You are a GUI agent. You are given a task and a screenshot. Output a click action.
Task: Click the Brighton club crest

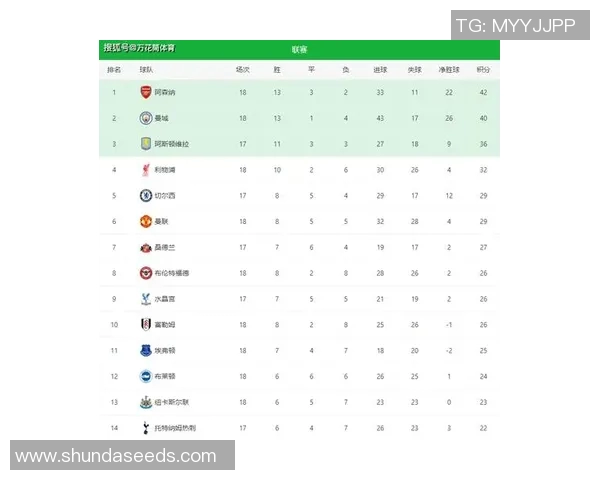pos(145,376)
